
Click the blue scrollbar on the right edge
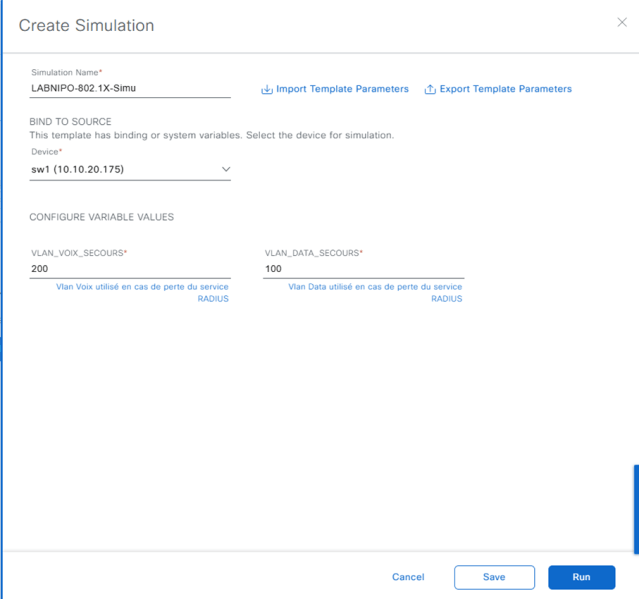click(x=635, y=508)
